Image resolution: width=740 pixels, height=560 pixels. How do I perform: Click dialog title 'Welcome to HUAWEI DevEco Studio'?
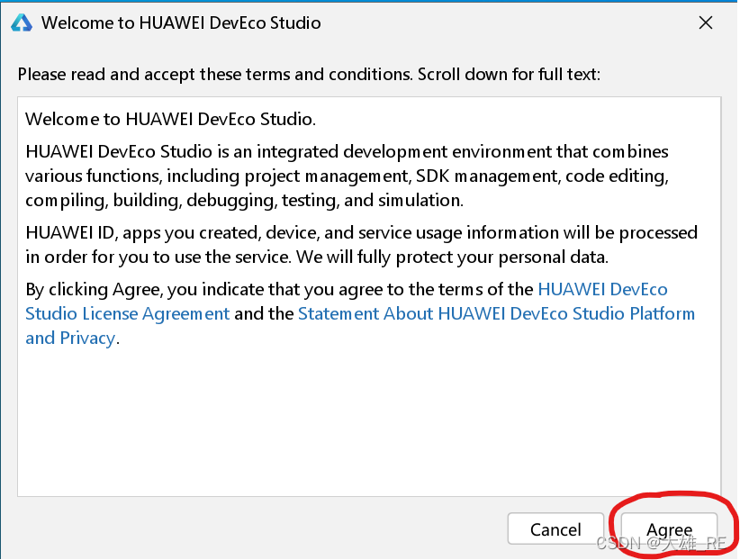point(181,23)
